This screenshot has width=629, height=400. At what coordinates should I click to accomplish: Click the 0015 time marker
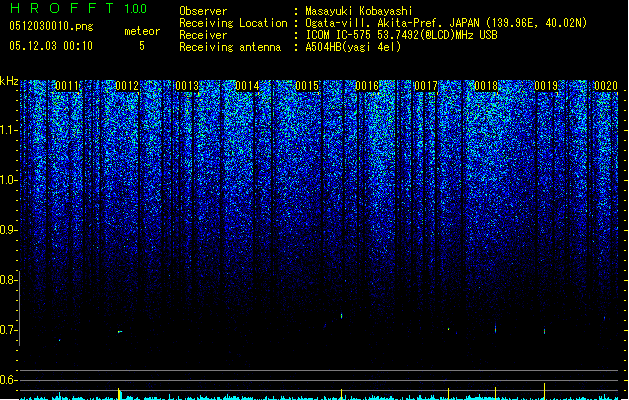pos(307,86)
